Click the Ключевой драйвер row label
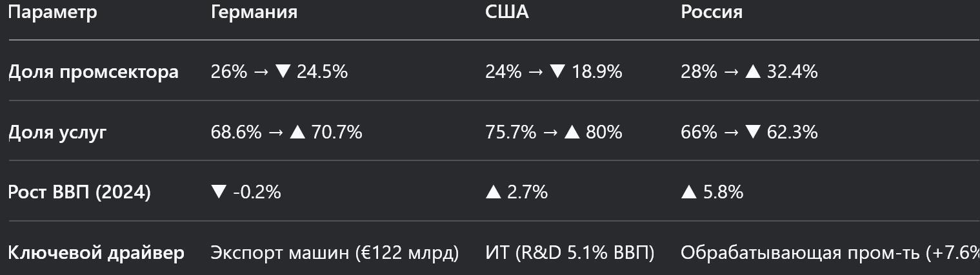This screenshot has height=275, width=980. tap(96, 252)
